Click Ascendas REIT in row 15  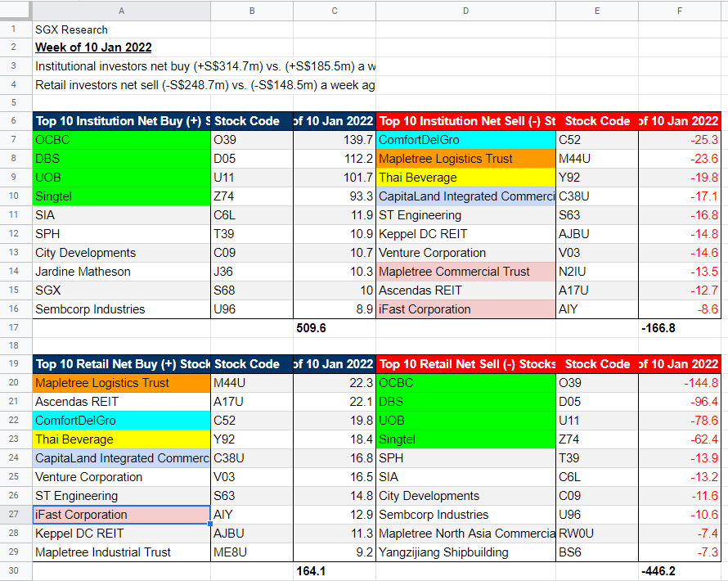(x=465, y=290)
